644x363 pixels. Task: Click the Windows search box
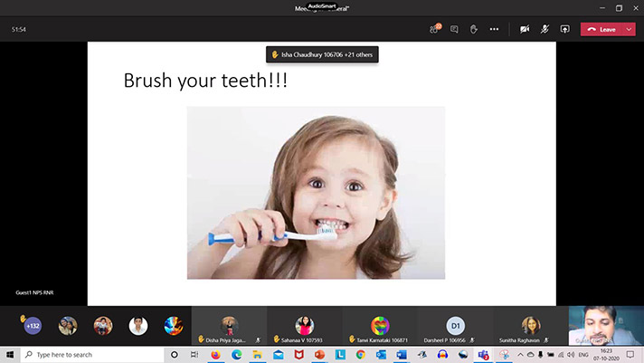90,355
